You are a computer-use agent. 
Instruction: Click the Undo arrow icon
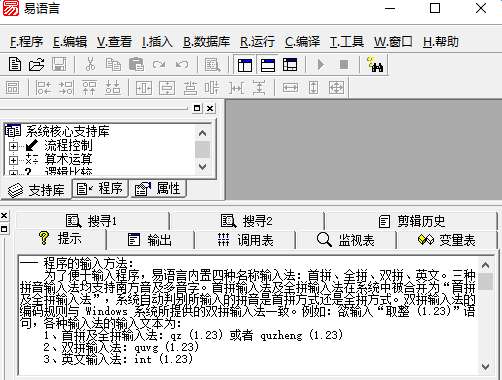tap(182, 64)
